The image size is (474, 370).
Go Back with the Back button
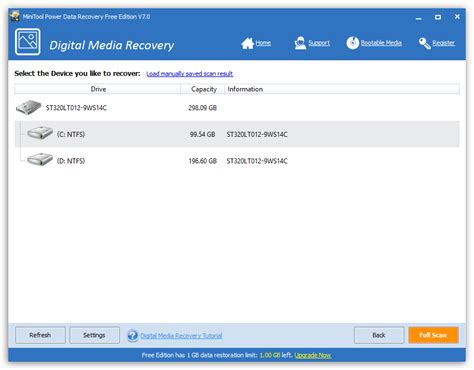point(379,335)
